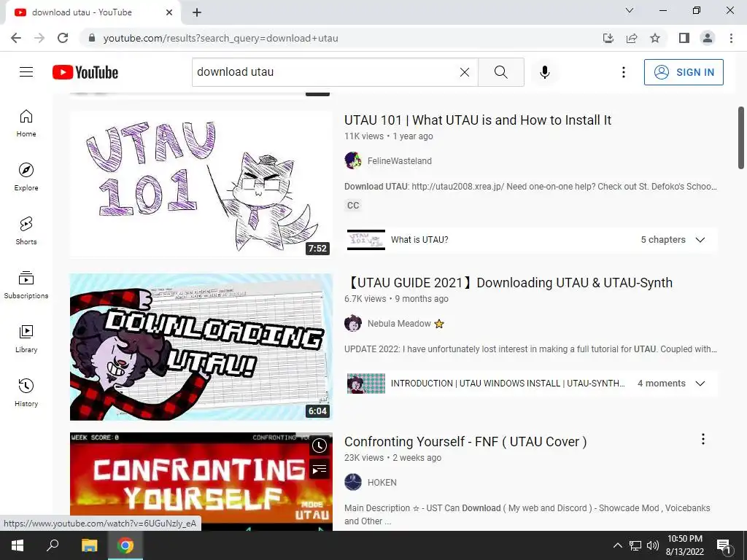Open Confronting Yourself video thumbnail
The width and height of the screenshot is (747, 560).
click(x=201, y=481)
